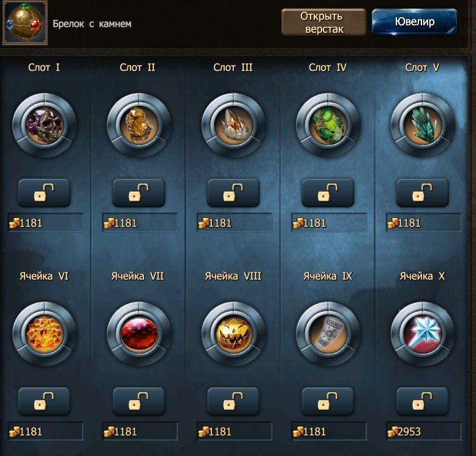Open the workbench with Открыть верстак
This screenshot has width=476, height=456.
tap(323, 22)
